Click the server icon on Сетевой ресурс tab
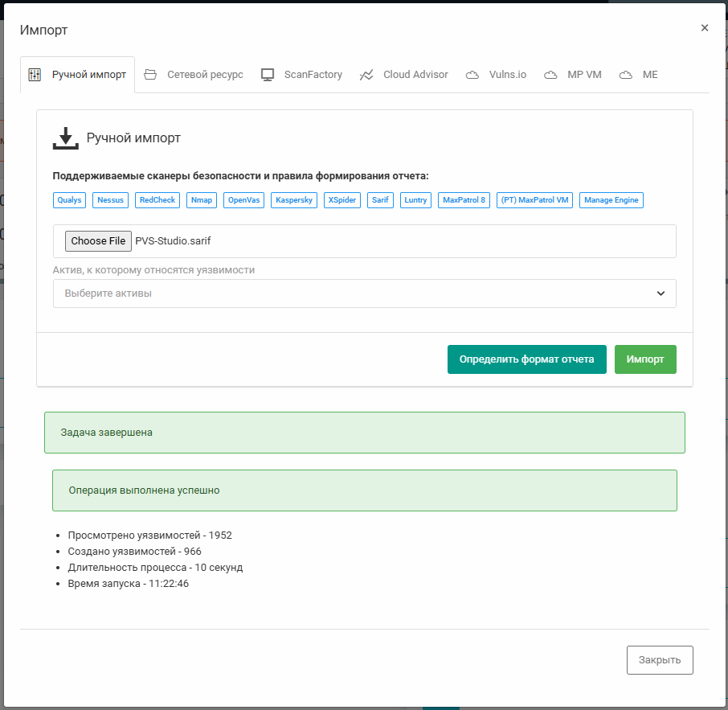 coord(150,73)
